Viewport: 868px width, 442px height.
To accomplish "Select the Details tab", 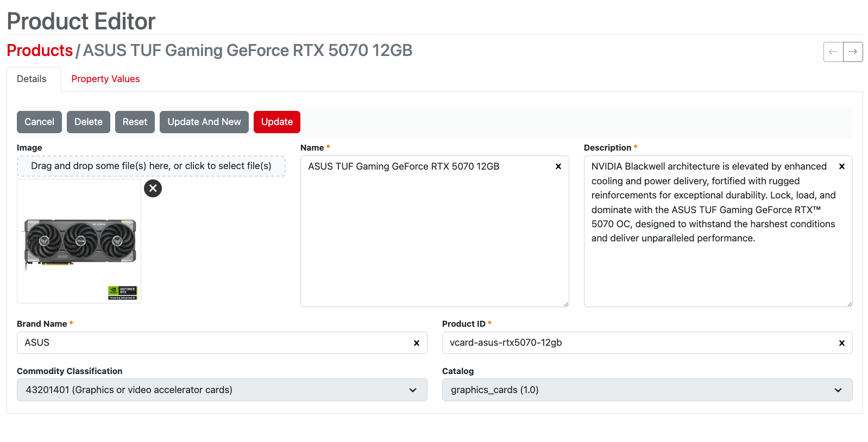I will click(32, 79).
